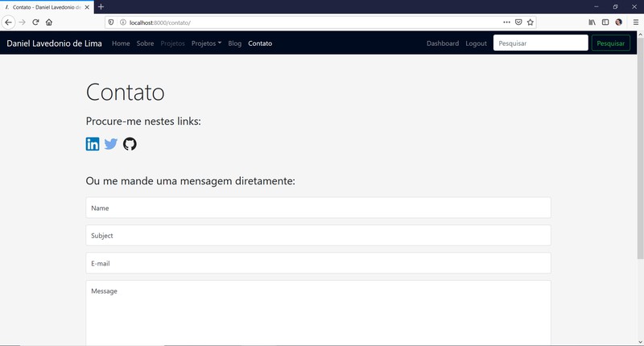
Task: Toggle the browser sidebar icon
Action: pyautogui.click(x=605, y=23)
